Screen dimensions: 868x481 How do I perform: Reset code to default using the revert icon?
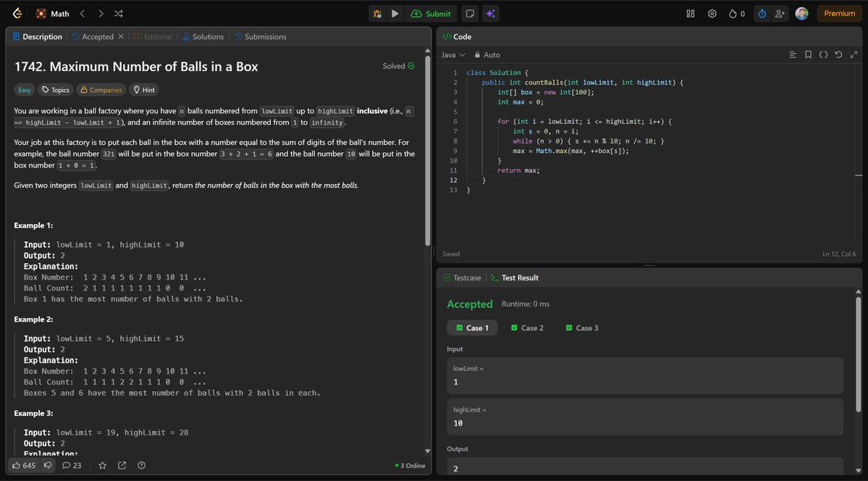click(x=838, y=54)
